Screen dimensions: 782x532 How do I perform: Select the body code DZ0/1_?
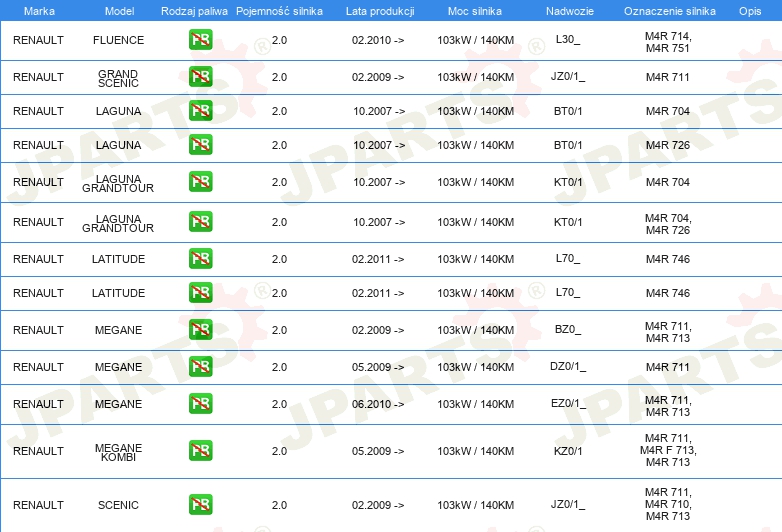pyautogui.click(x=568, y=366)
